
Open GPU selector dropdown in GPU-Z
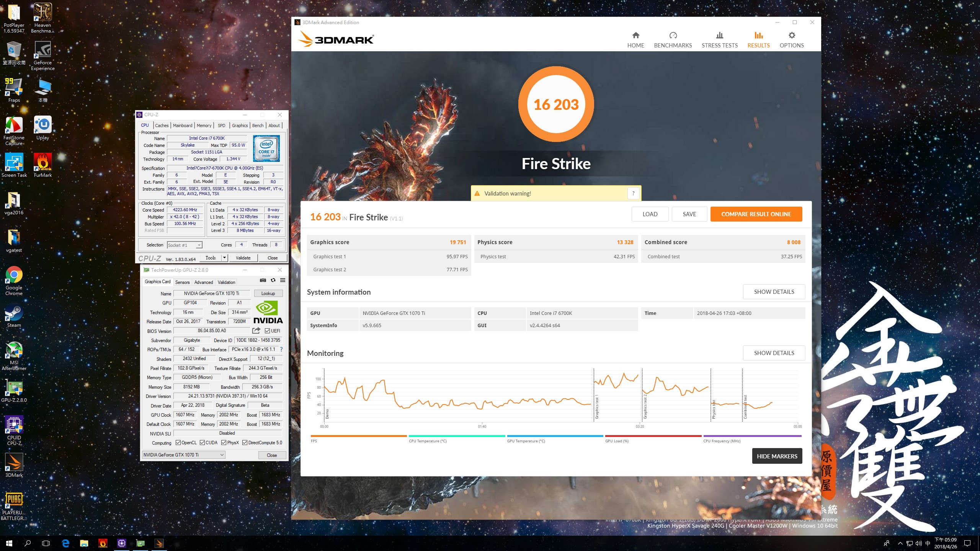(183, 455)
